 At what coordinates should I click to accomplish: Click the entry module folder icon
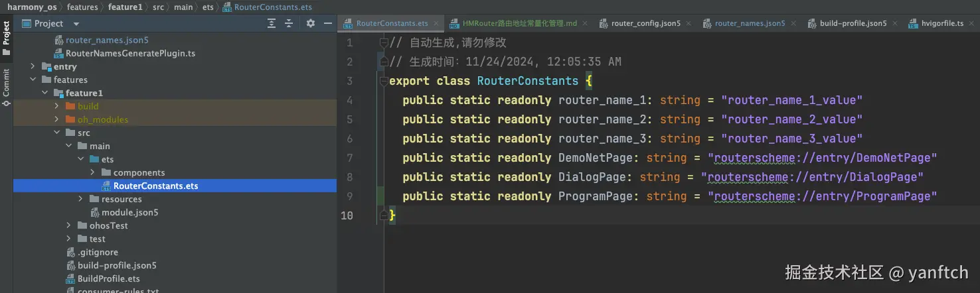(x=46, y=66)
